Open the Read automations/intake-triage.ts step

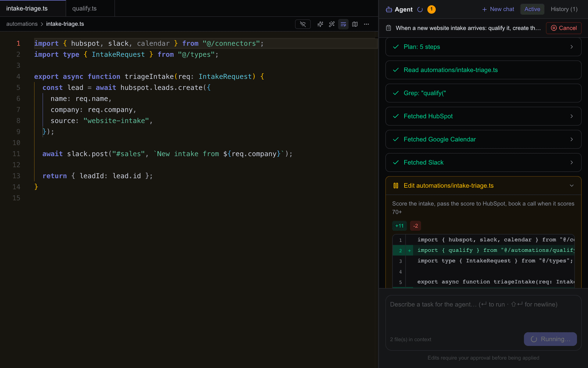pyautogui.click(x=483, y=70)
